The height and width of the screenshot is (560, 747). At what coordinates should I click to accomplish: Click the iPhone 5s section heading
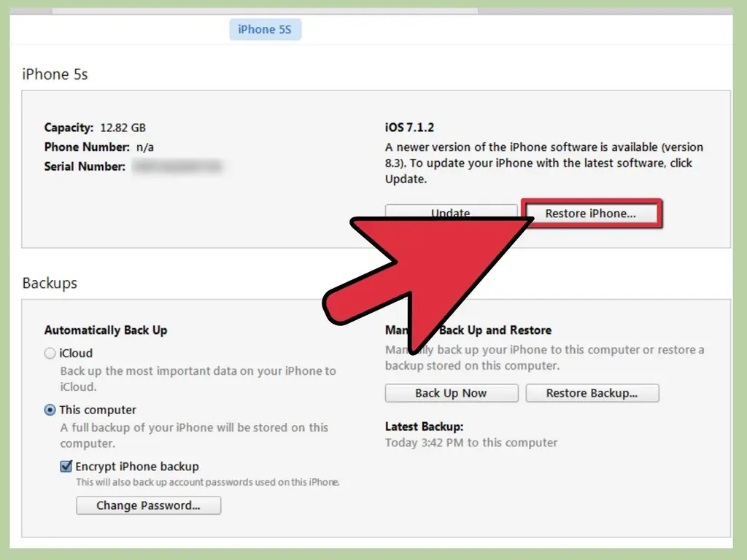click(x=55, y=74)
